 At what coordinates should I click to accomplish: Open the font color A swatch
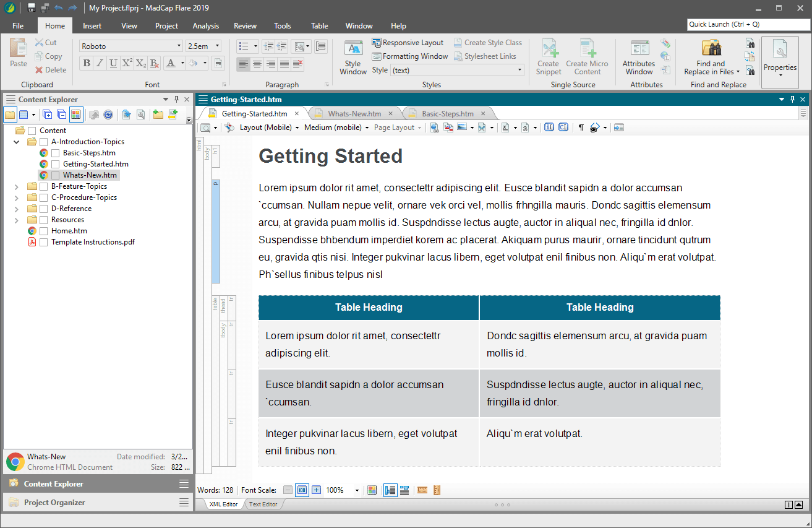click(171, 63)
